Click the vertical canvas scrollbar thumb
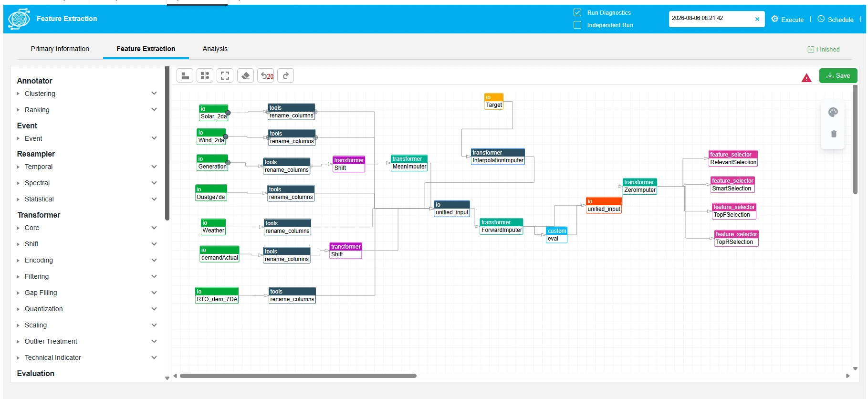868x399 pixels. [x=855, y=139]
